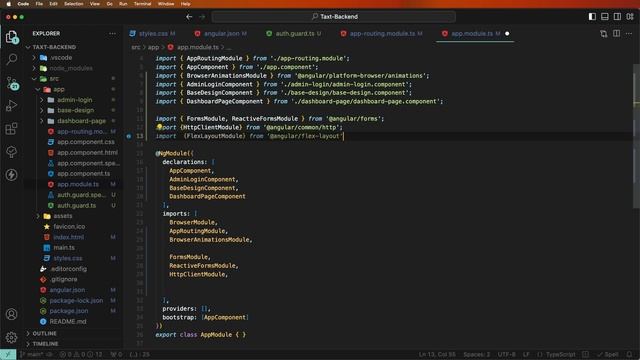
Task: Click the remote window indicator in status bar
Action: click(8, 354)
